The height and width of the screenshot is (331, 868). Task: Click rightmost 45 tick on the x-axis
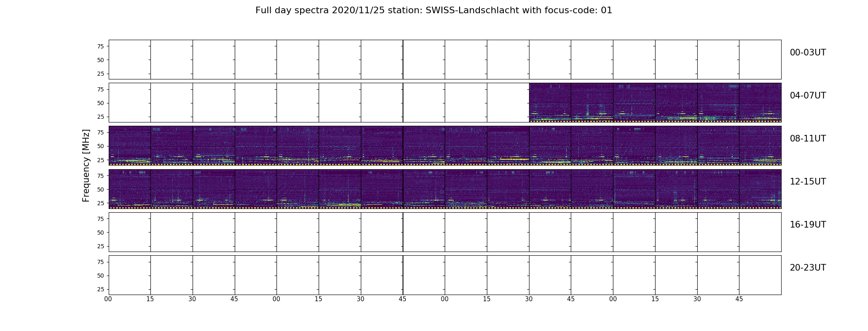coord(739,299)
